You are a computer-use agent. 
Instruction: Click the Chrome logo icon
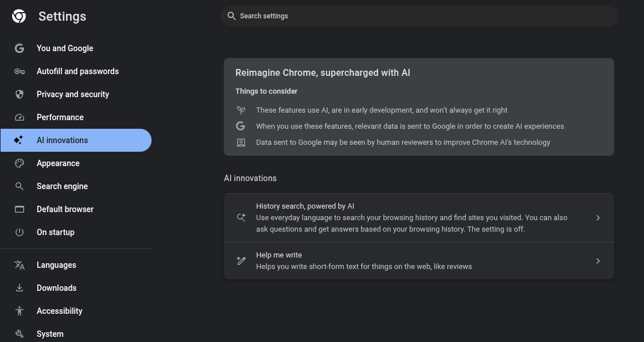(19, 17)
